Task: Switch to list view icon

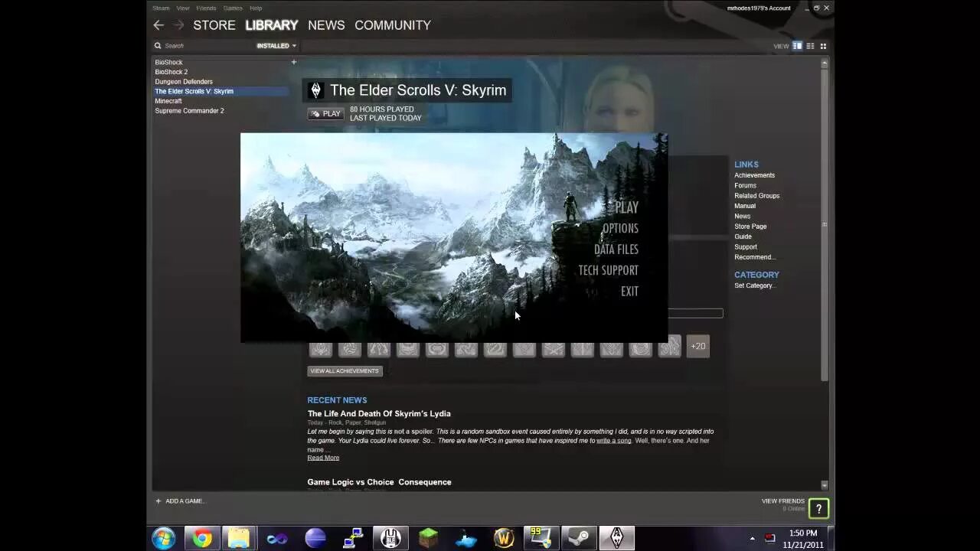Action: point(810,46)
